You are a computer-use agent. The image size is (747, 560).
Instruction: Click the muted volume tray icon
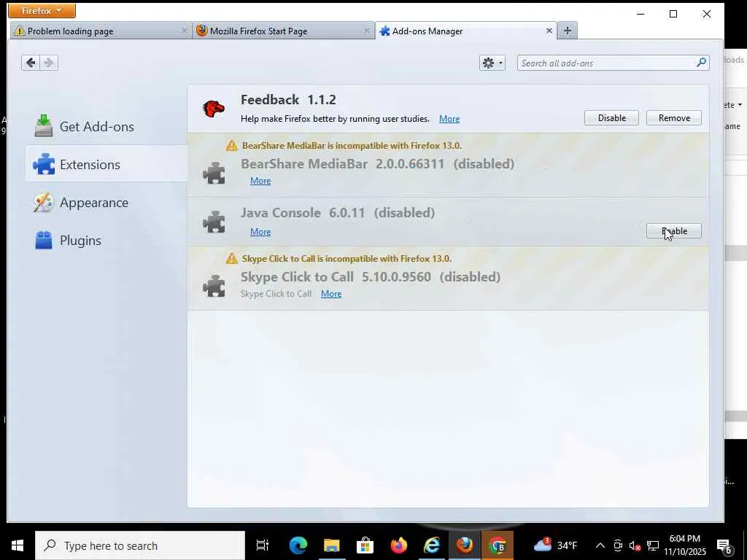click(635, 545)
